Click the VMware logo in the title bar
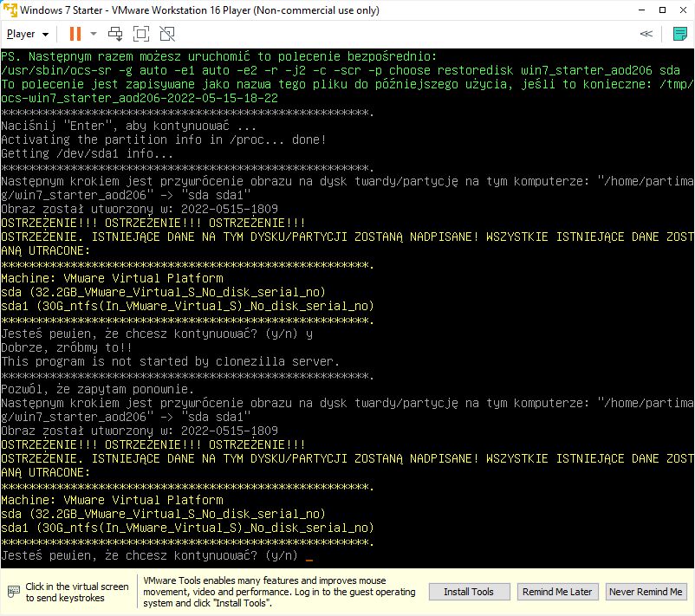The width and height of the screenshot is (695, 616). click(10, 10)
